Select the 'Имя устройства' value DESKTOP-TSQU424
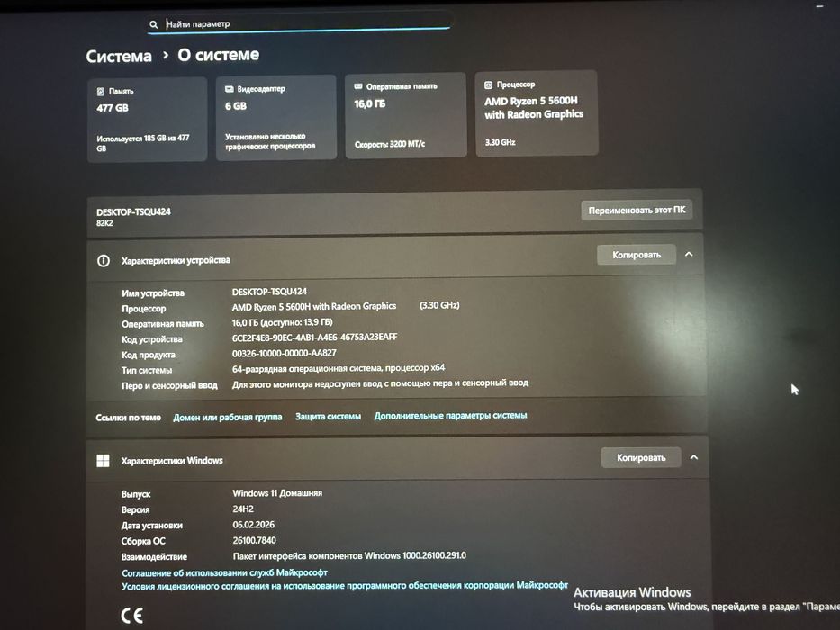Screen dimensions: 840x630 [x=269, y=292]
